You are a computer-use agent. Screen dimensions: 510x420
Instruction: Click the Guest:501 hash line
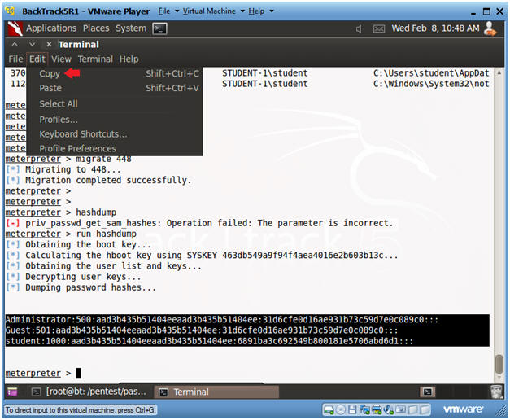(x=202, y=330)
